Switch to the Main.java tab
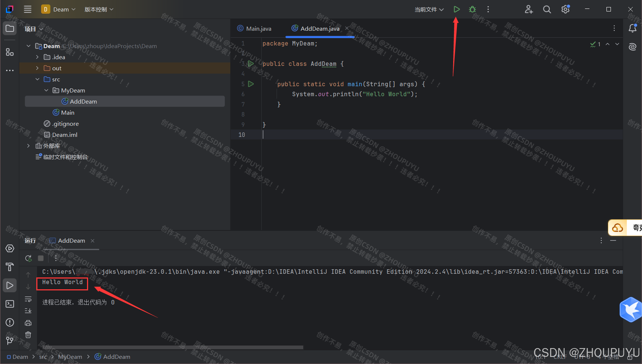Screen dimensions: 642x364 (x=254, y=28)
